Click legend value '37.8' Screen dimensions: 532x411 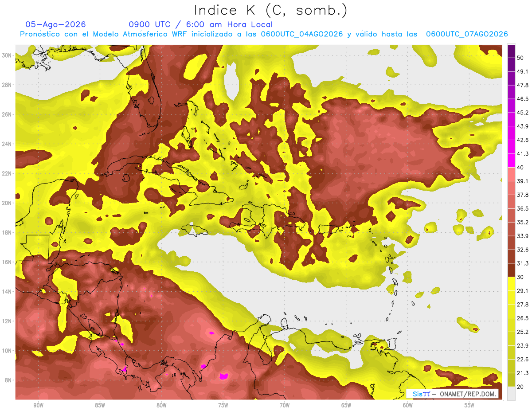tap(523, 195)
